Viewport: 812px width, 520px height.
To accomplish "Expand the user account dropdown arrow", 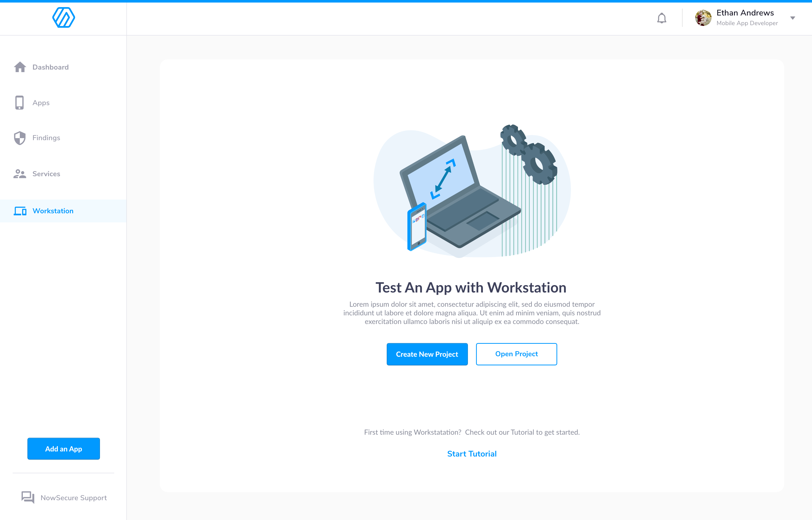I will click(x=793, y=18).
